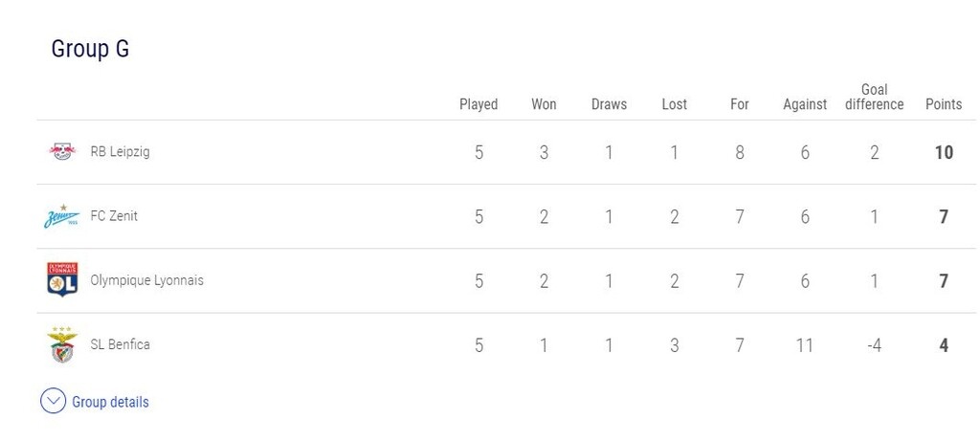Image resolution: width=980 pixels, height=442 pixels.
Task: Click SL Benfica's -4 goal difference
Action: point(874,345)
